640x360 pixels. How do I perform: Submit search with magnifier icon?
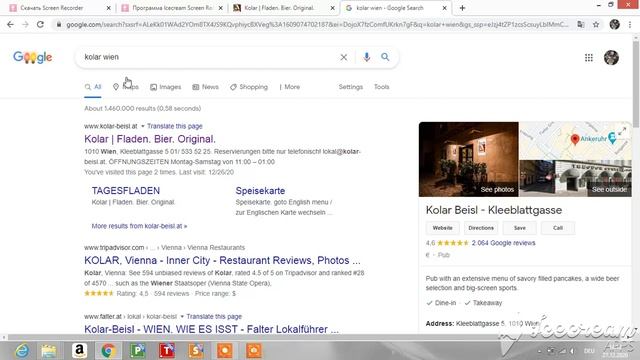click(385, 57)
